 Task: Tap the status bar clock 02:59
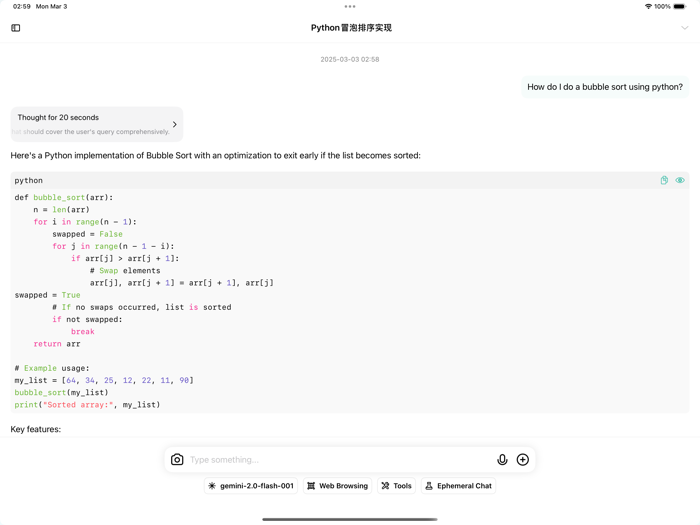(x=22, y=7)
